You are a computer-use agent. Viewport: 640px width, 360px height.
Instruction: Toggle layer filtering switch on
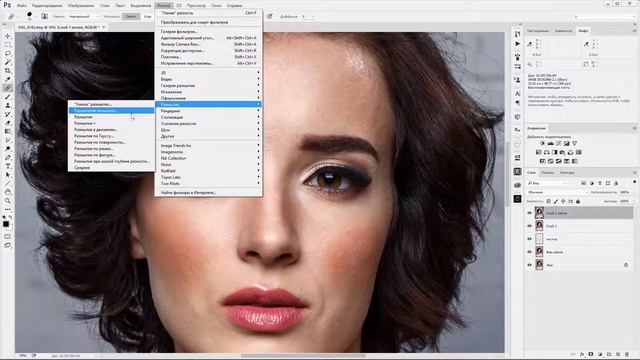(634, 182)
